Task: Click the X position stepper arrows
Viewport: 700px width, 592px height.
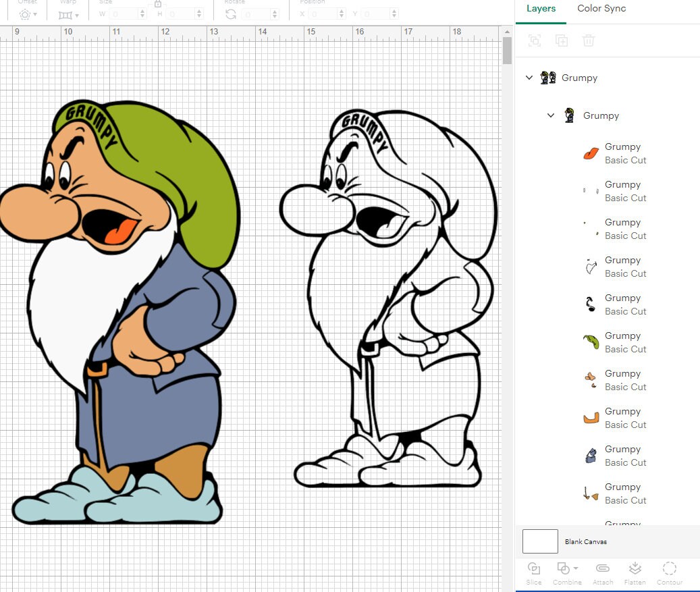Action: pos(342,14)
